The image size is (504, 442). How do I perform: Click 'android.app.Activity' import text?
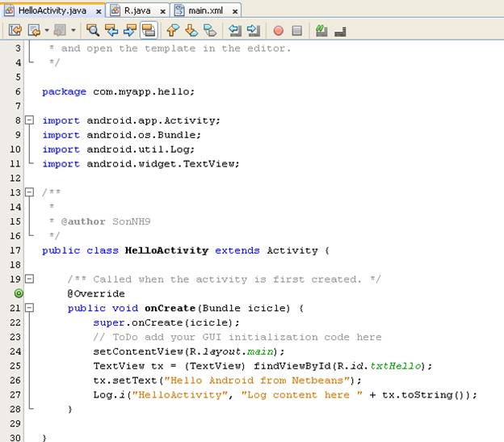point(151,120)
